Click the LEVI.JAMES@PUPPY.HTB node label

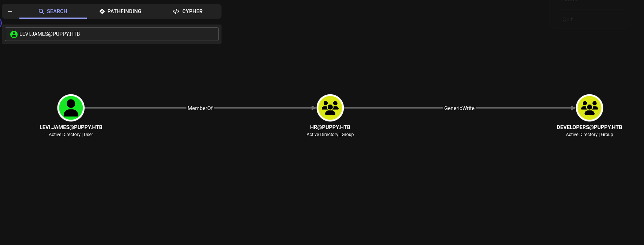click(x=71, y=127)
